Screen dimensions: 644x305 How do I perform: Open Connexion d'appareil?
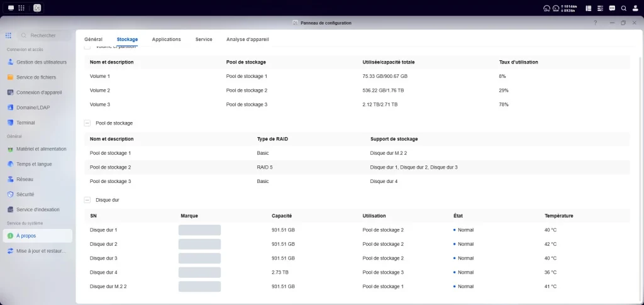[37, 92]
